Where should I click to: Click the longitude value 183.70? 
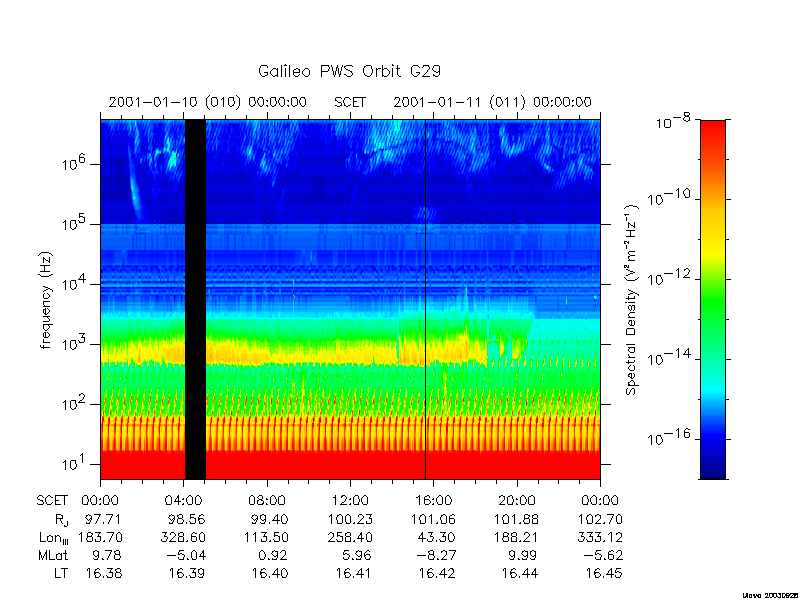click(100, 537)
